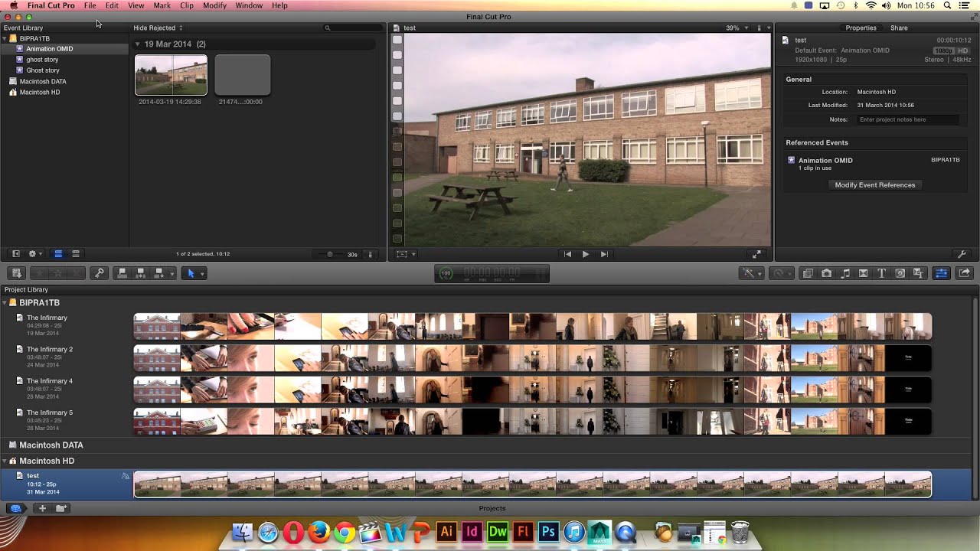This screenshot has width=980, height=551.
Task: Toggle background tasks 100% indicator
Action: pos(446,273)
